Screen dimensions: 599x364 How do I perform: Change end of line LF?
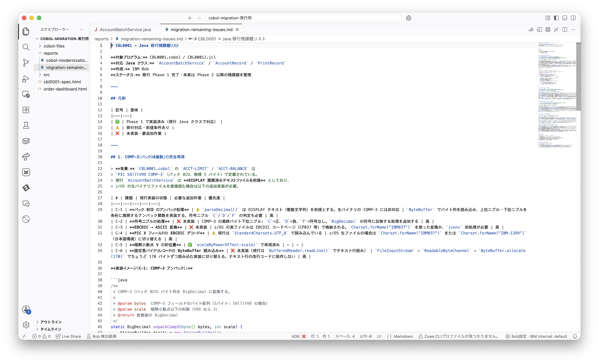coord(379,336)
